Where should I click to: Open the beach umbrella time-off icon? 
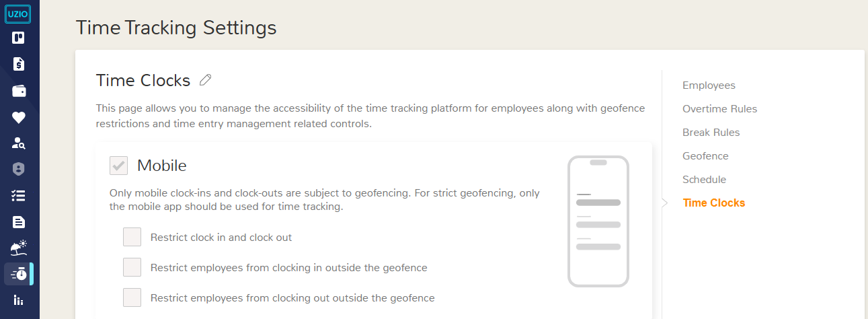tap(19, 248)
